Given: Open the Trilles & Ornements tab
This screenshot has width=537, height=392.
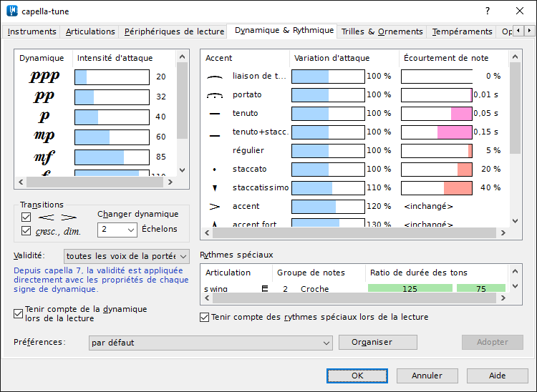Looking at the screenshot, I should [x=382, y=31].
